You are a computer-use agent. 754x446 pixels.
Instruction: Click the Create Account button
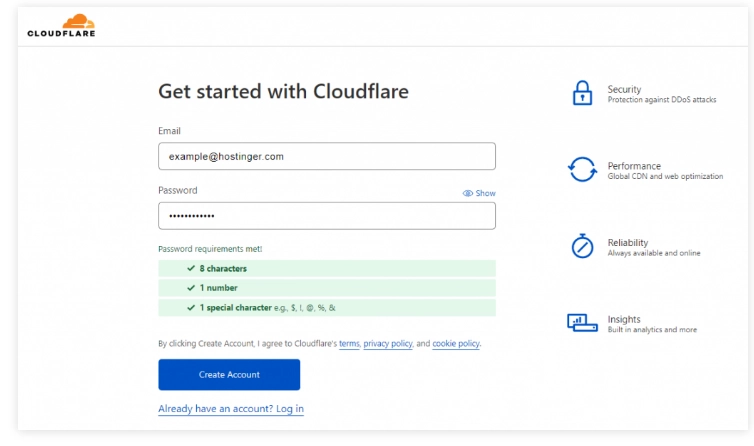pos(229,374)
